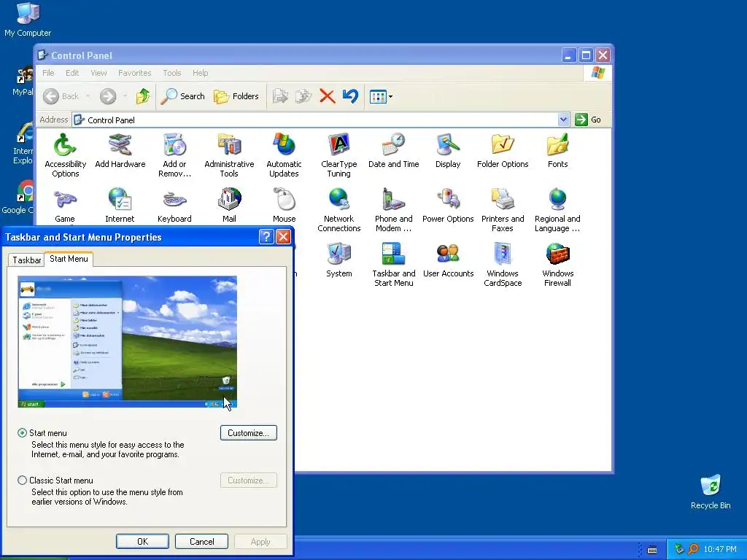
Task: Toggle the Folders pane button
Action: [236, 96]
